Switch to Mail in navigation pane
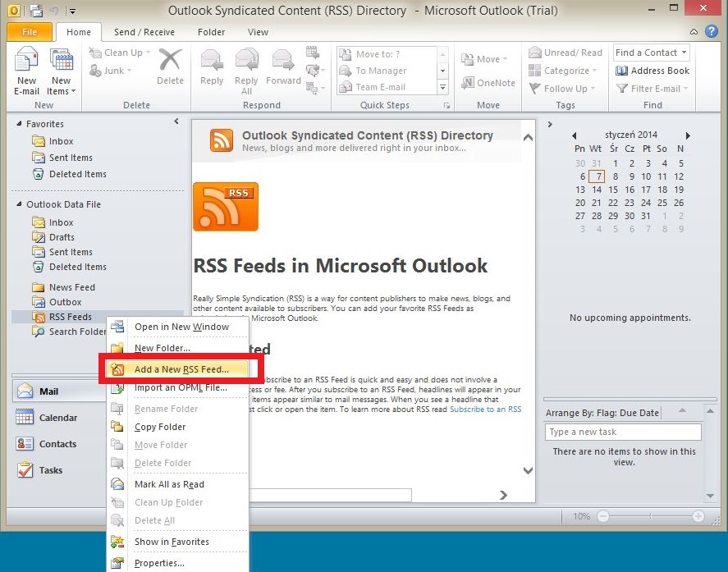 point(59,391)
